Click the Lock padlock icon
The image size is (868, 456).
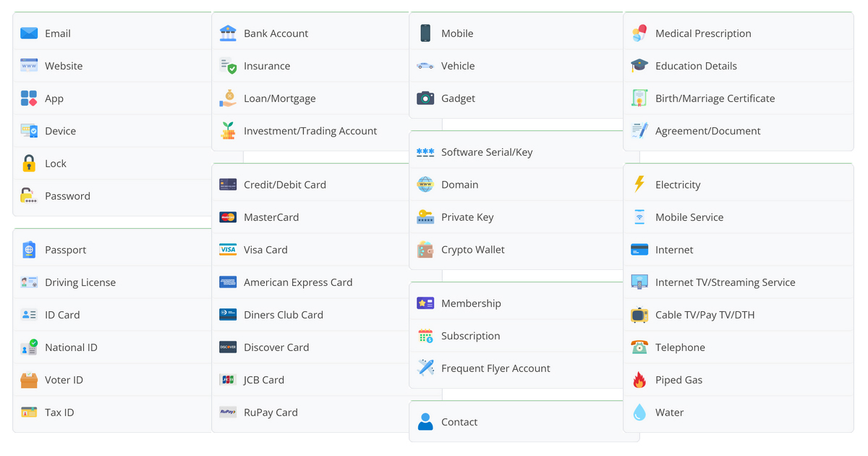29,164
